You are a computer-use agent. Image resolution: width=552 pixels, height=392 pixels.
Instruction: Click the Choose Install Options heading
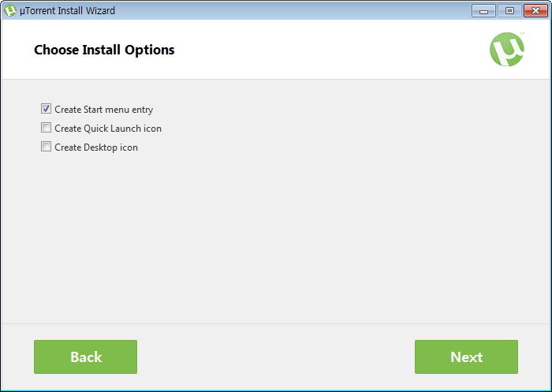click(104, 50)
